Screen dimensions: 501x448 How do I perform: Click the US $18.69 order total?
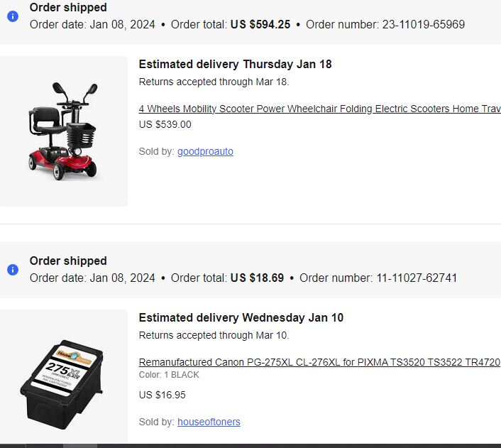click(257, 278)
